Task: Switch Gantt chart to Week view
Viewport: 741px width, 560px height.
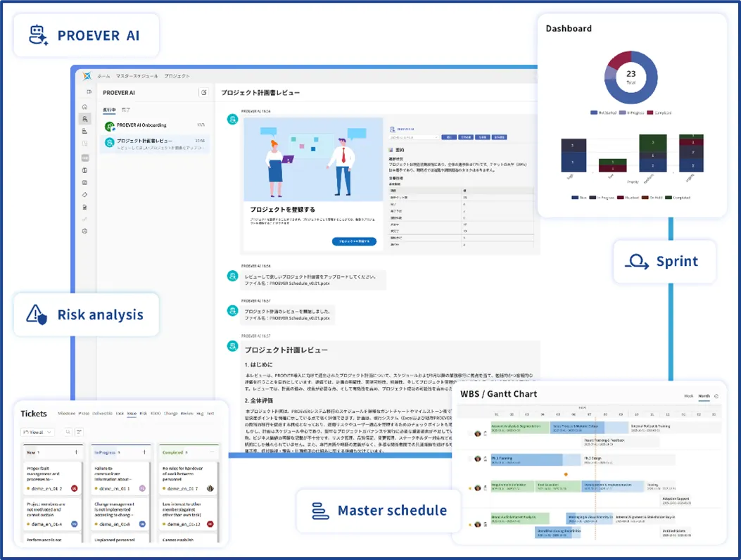Action: click(689, 396)
